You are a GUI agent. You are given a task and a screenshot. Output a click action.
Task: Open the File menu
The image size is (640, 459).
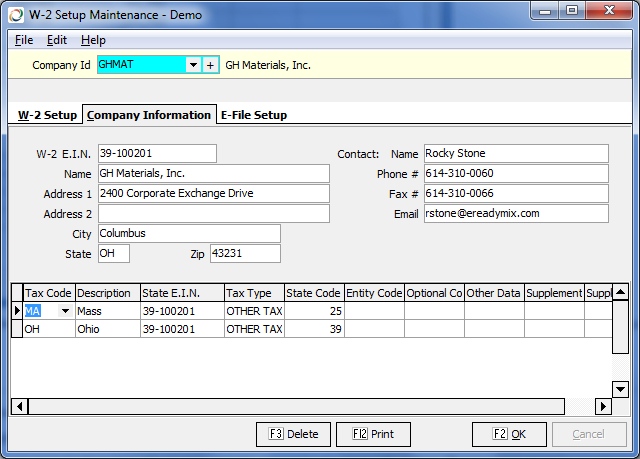coord(24,40)
